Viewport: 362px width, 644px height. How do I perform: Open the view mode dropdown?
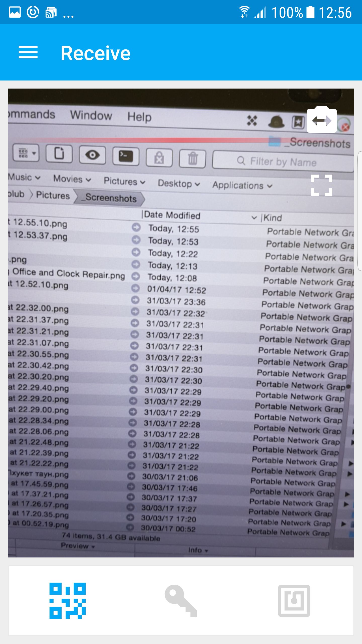click(x=26, y=153)
